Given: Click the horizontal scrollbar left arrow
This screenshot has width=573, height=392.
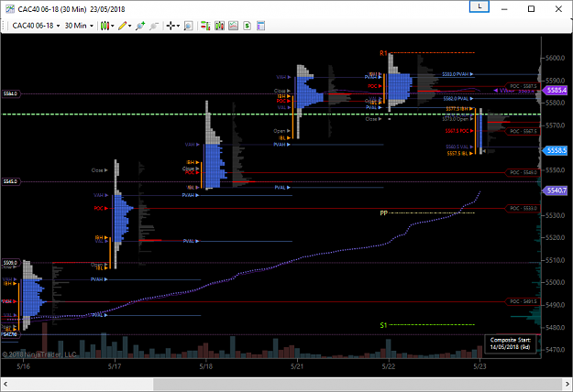Looking at the screenshot, I should (x=6, y=384).
